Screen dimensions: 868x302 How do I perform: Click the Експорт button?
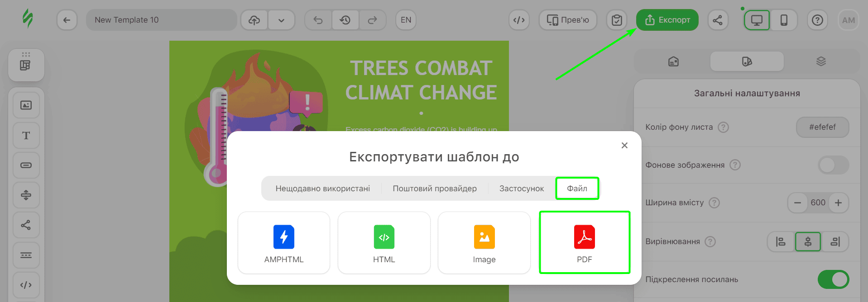(667, 20)
